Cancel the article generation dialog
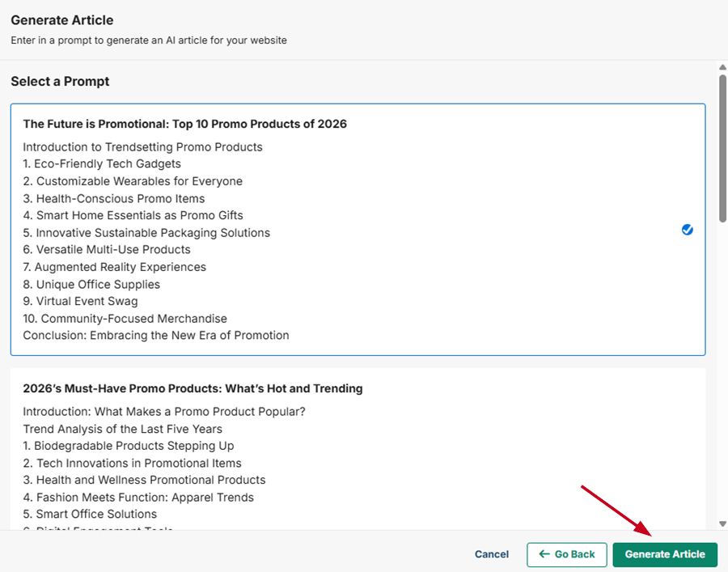Viewport: 728px width, 572px height. (x=492, y=554)
